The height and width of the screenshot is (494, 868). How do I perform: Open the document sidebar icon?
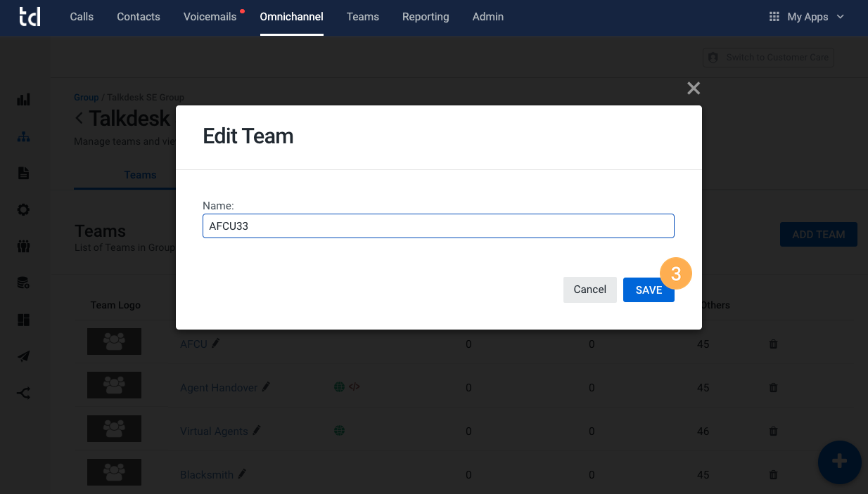(24, 173)
